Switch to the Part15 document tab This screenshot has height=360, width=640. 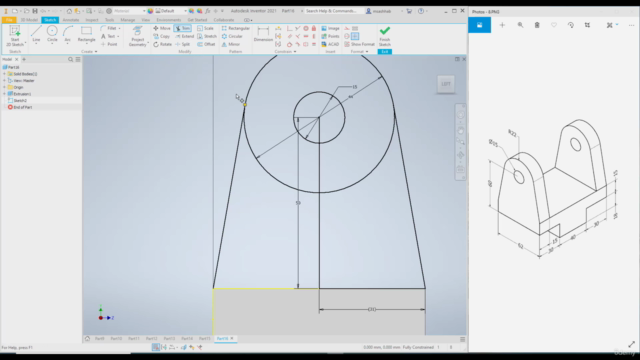point(204,339)
